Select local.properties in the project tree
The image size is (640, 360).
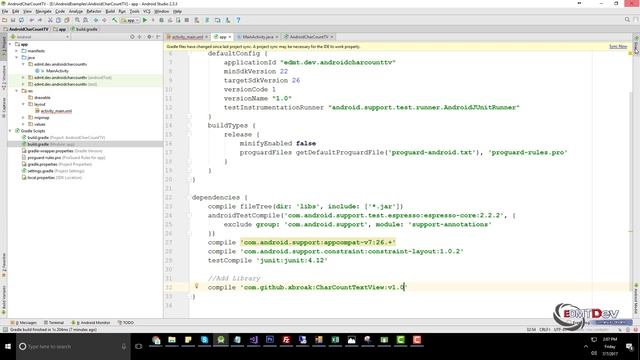coord(41,178)
